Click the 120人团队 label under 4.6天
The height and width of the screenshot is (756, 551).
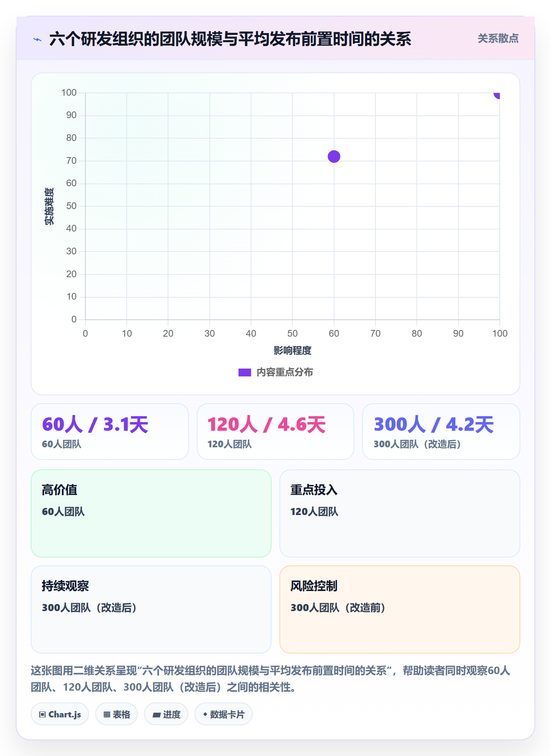pos(229,444)
